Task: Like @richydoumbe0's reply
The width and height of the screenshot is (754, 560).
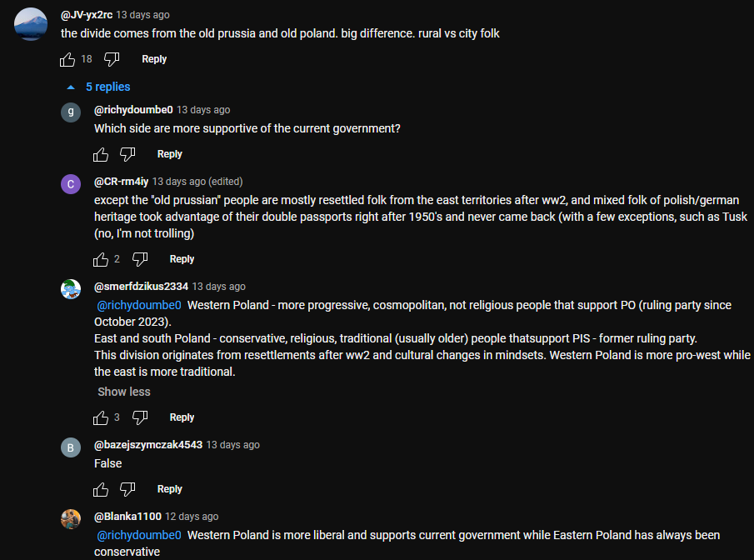Action: tap(101, 154)
